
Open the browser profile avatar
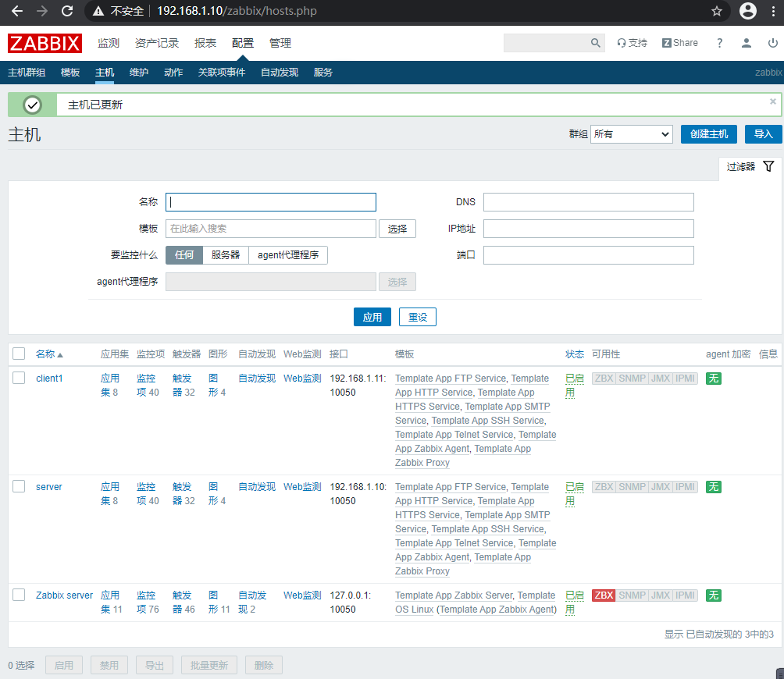coord(747,11)
